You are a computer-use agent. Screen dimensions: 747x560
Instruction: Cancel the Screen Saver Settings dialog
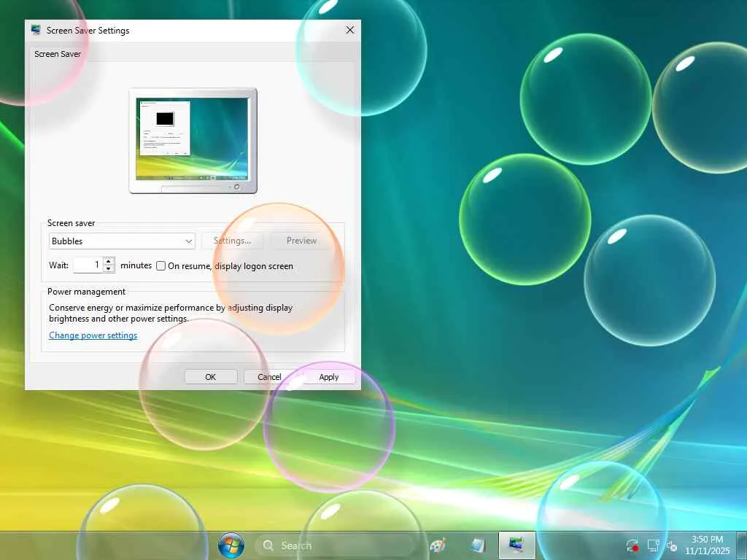[x=269, y=377]
